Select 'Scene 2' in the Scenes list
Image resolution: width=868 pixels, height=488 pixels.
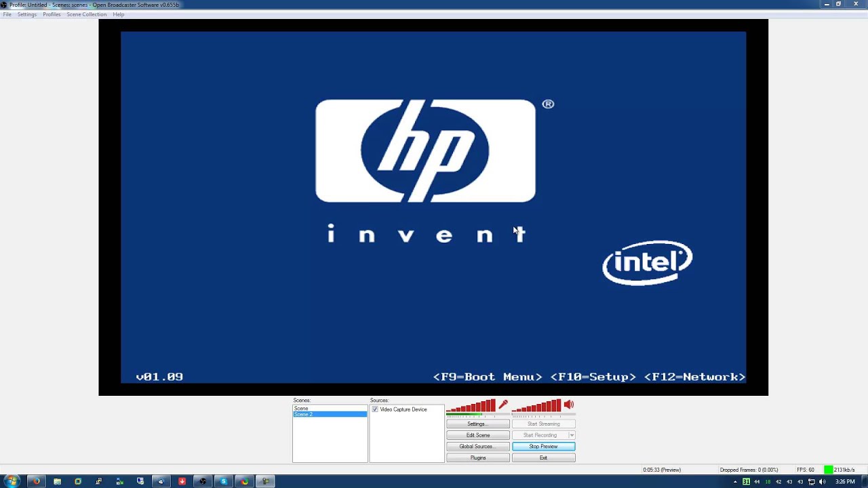[x=330, y=414]
